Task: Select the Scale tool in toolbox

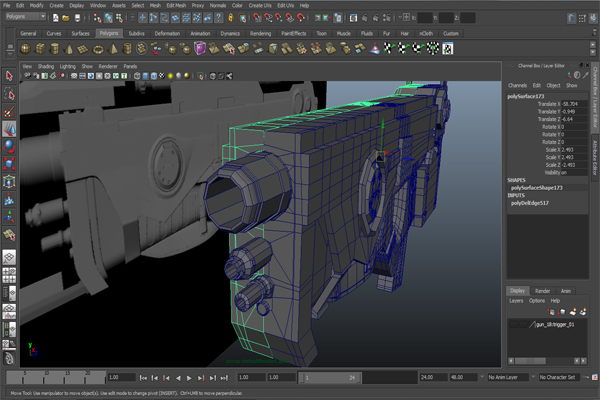Action: (9, 164)
